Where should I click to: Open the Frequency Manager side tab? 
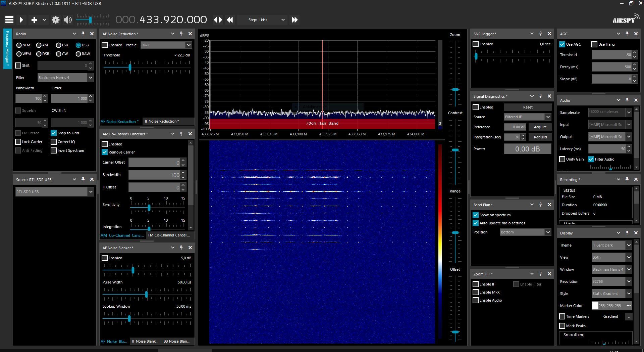[x=7, y=49]
